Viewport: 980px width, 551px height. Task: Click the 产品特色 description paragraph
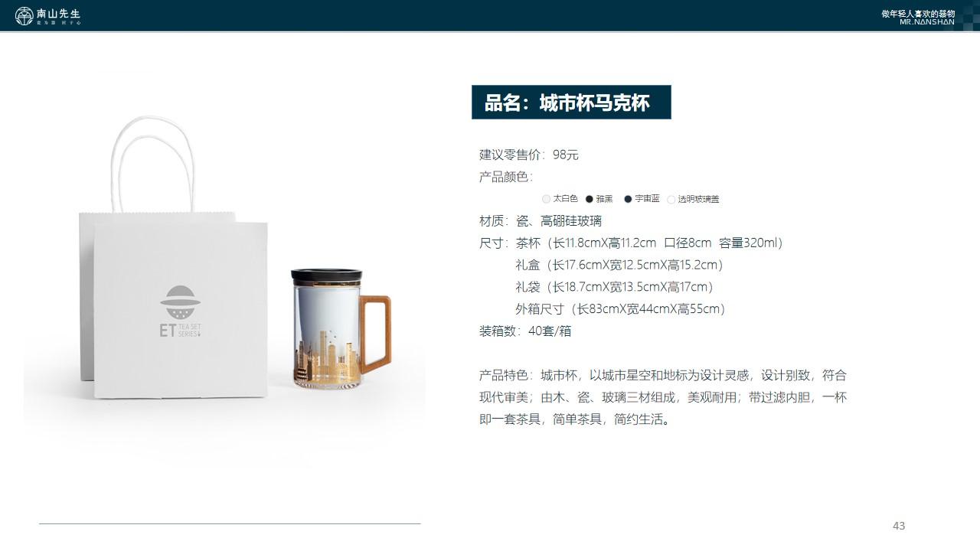click(x=663, y=397)
